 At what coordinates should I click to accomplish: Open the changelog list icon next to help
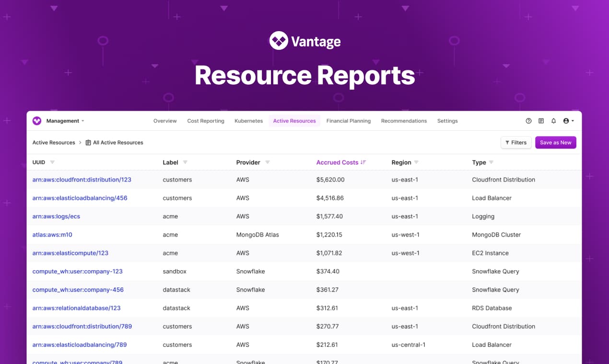tap(541, 121)
